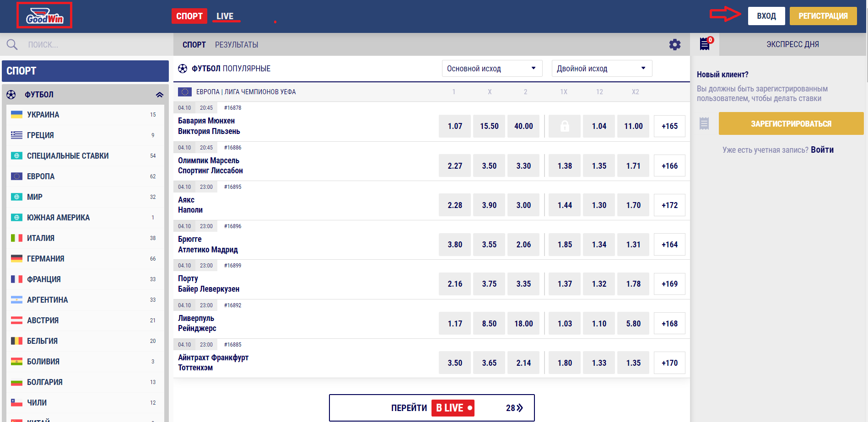Click the football icon beside Футбол Популярные
This screenshot has height=422, width=868.
coord(183,69)
